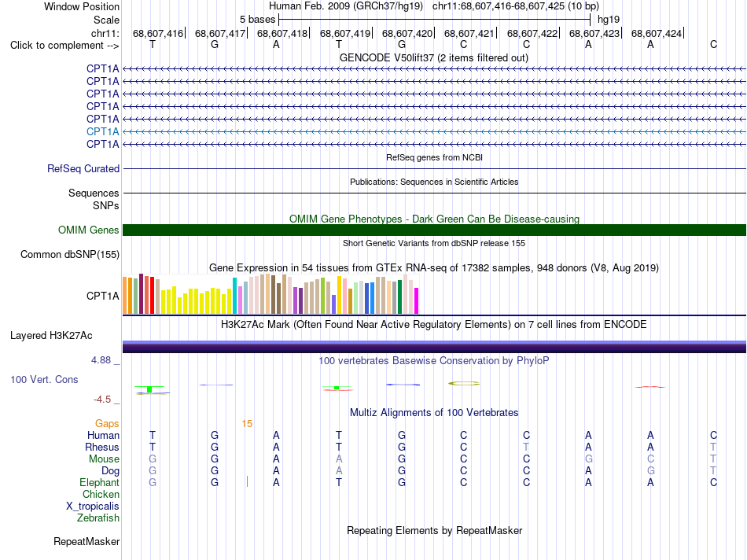The height and width of the screenshot is (560, 747).
Task: Select the Mouse alignment row label
Action: [104, 459]
